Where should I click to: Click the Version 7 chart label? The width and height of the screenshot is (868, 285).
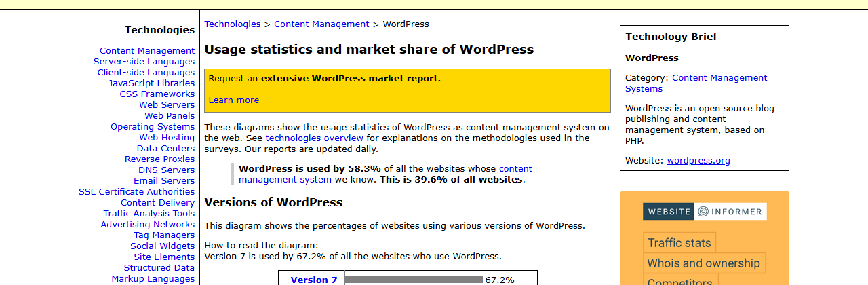click(314, 280)
